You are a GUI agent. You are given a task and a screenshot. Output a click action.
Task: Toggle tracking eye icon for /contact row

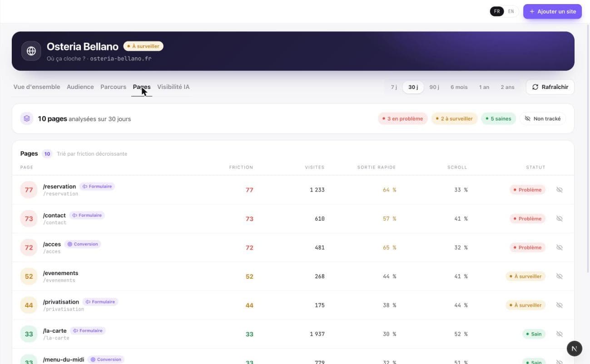[x=560, y=219]
